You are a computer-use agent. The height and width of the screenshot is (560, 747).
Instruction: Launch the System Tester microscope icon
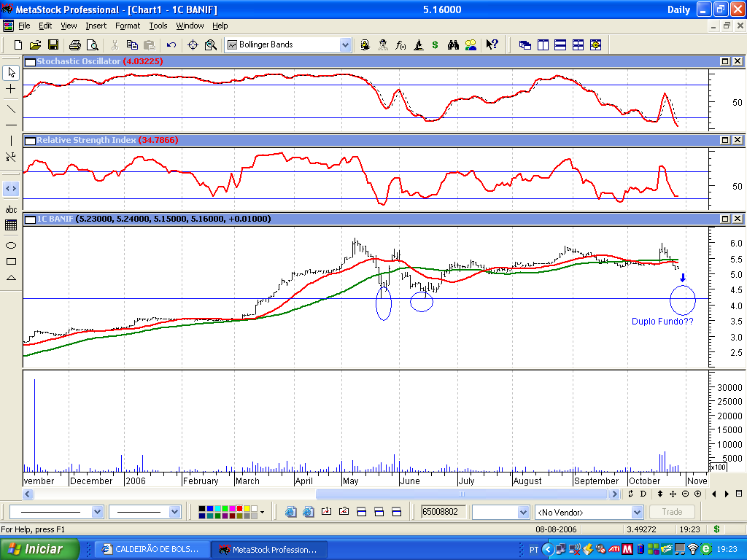click(418, 44)
